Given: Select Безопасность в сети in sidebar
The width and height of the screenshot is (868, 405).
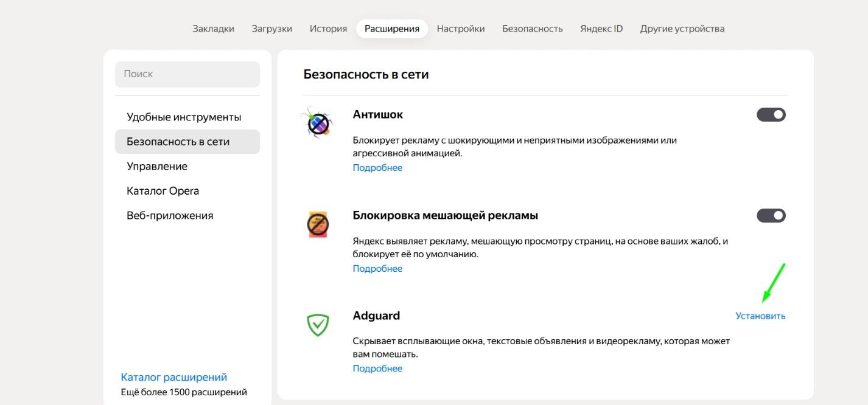Looking at the screenshot, I should click(x=187, y=142).
